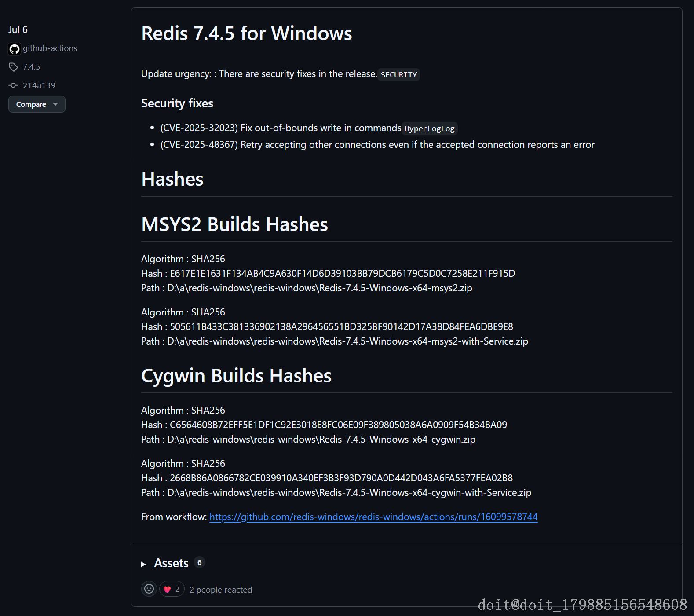The image size is (694, 616).
Task: Click the CVE-2025-48367 fix line
Action: coord(377,145)
